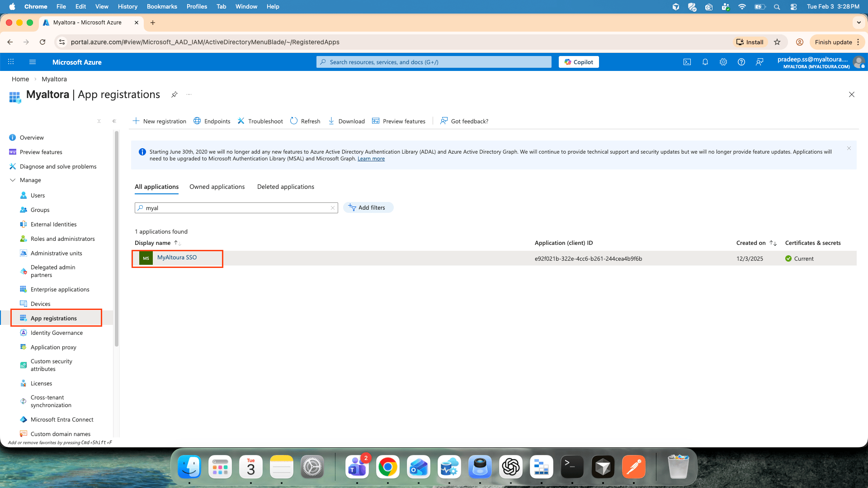Click the Copilot button
Image resolution: width=868 pixels, height=488 pixels.
(x=579, y=62)
